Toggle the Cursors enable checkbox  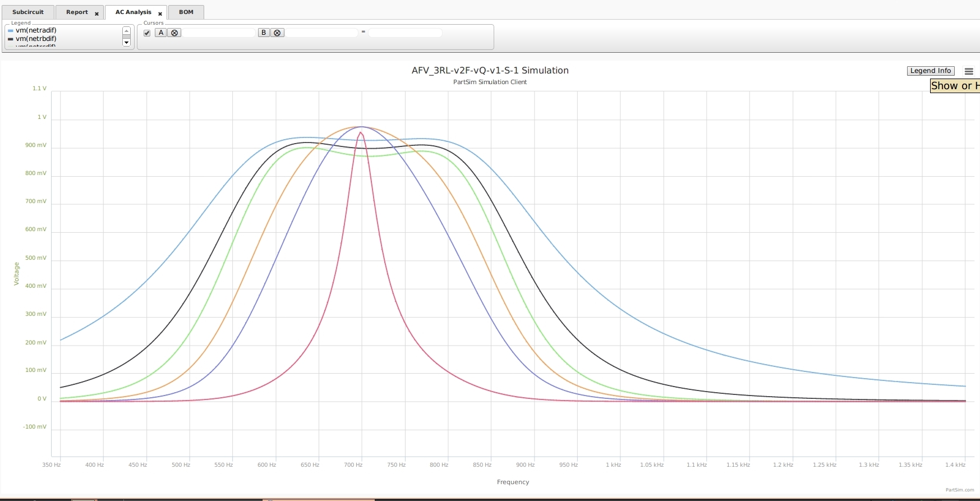click(147, 33)
